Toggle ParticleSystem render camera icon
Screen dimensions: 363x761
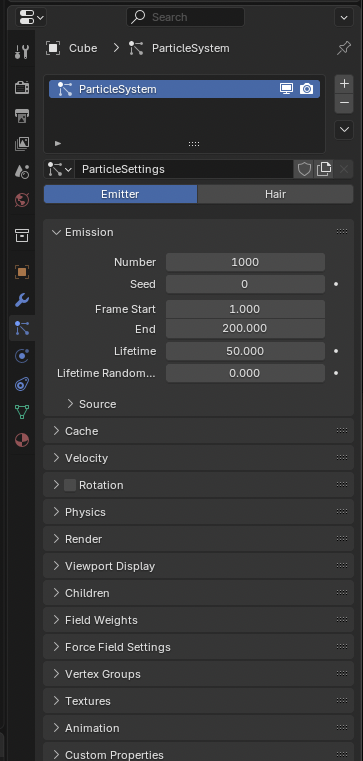(306, 89)
